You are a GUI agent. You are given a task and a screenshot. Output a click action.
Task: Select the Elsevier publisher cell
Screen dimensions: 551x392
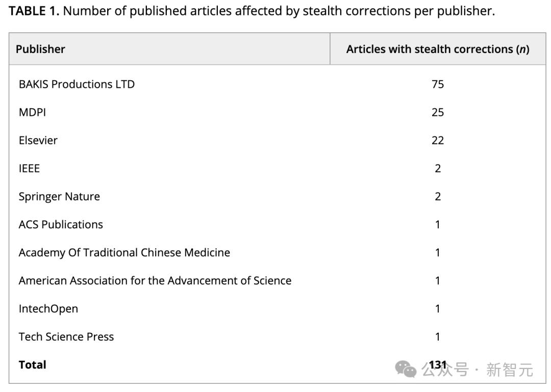click(38, 140)
